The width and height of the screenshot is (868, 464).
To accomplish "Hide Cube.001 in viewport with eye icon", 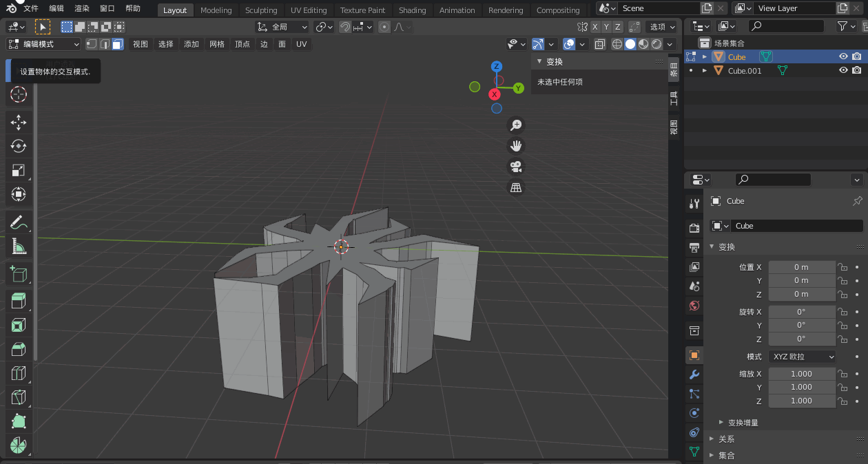I will (843, 70).
